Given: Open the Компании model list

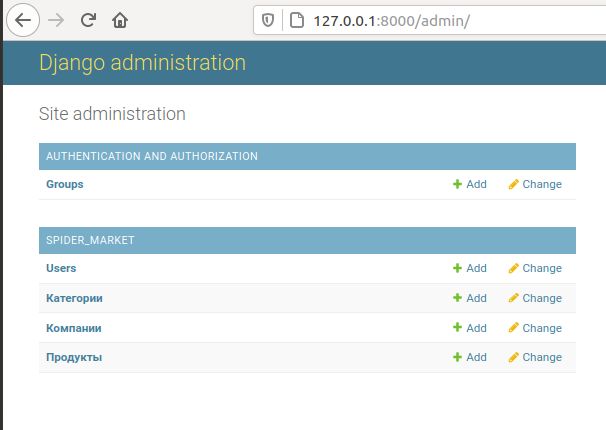Looking at the screenshot, I should coord(74,328).
